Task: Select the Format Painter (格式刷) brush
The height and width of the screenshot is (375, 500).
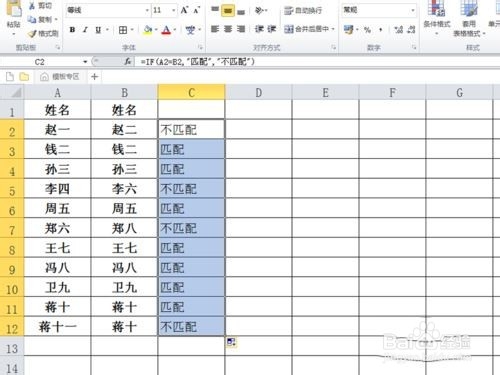Action: click(43, 33)
